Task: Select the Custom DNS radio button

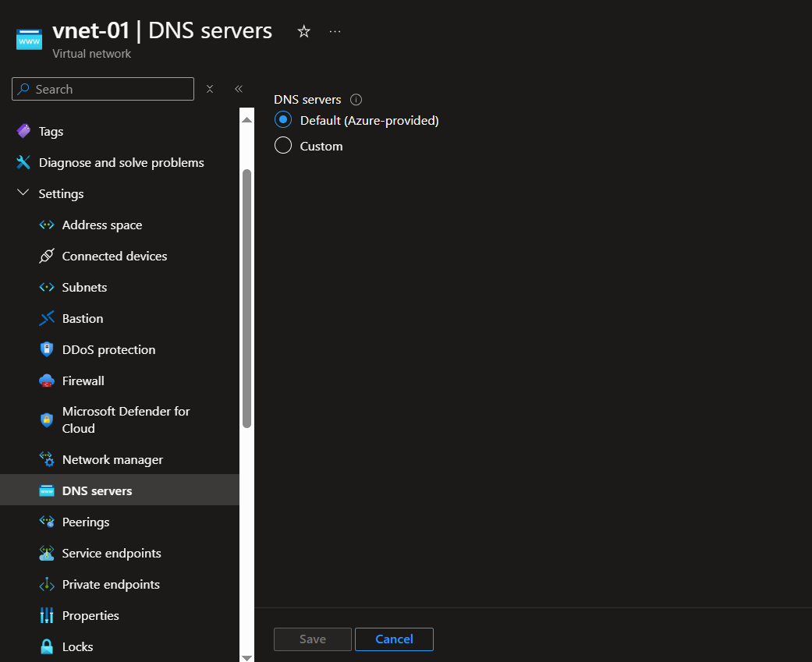Action: pos(283,146)
